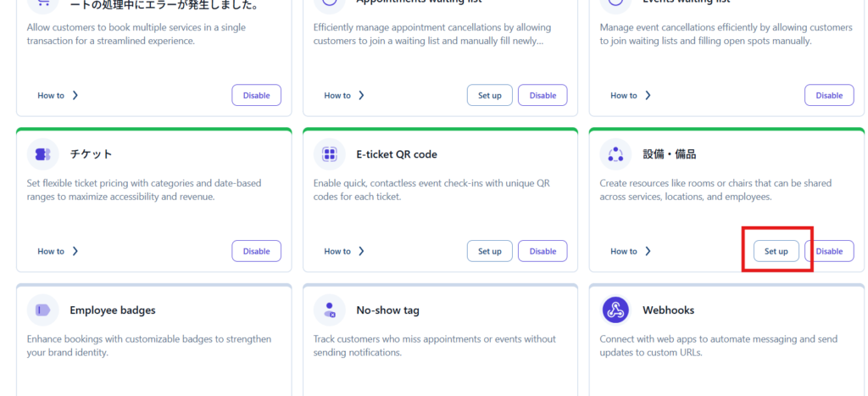Click the E-ticket QR code icon
Image resolution: width=868 pixels, height=396 pixels.
[x=330, y=154]
